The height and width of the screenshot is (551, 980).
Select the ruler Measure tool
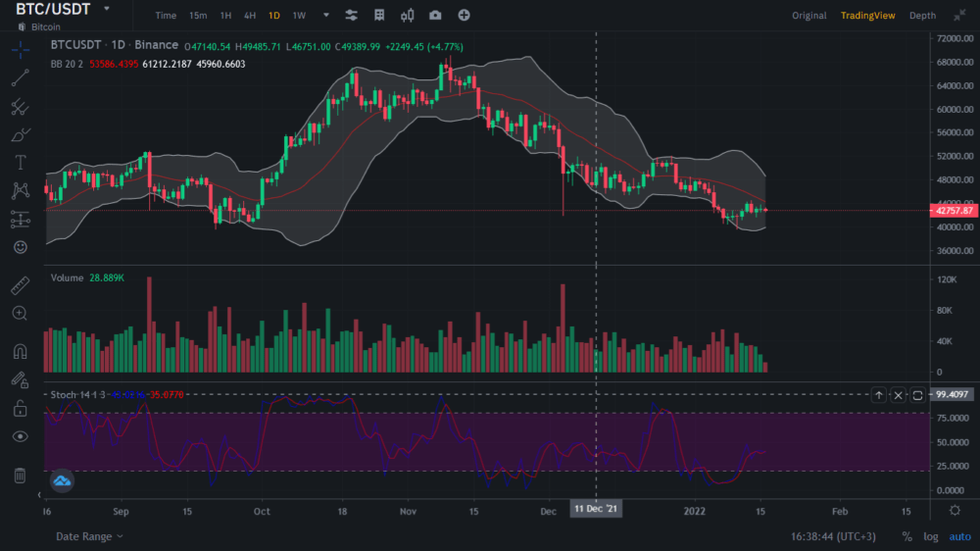click(x=20, y=286)
